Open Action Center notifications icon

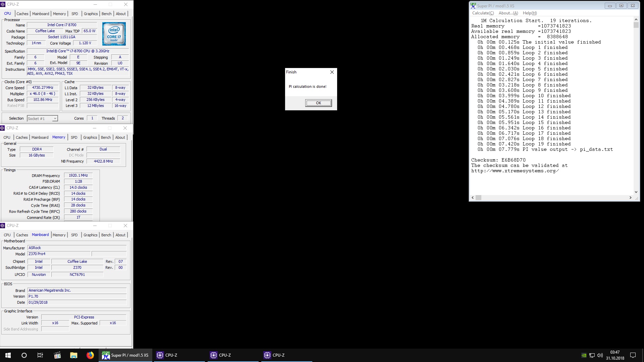(x=633, y=355)
